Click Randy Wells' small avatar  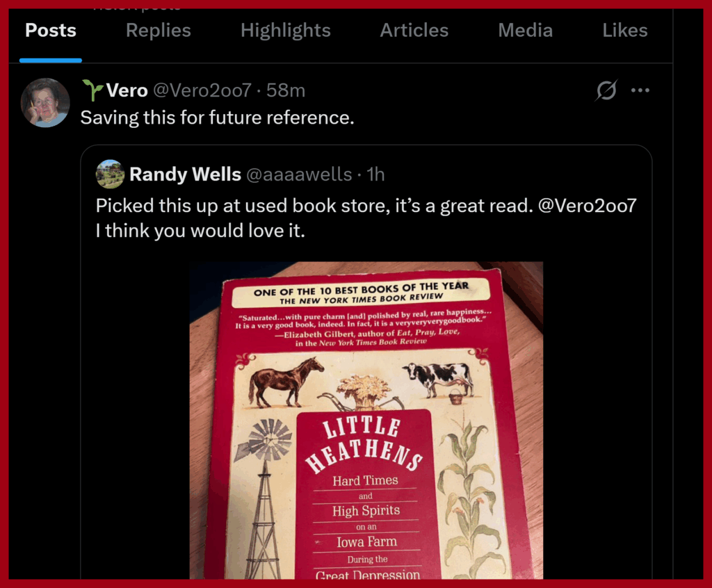pos(111,174)
